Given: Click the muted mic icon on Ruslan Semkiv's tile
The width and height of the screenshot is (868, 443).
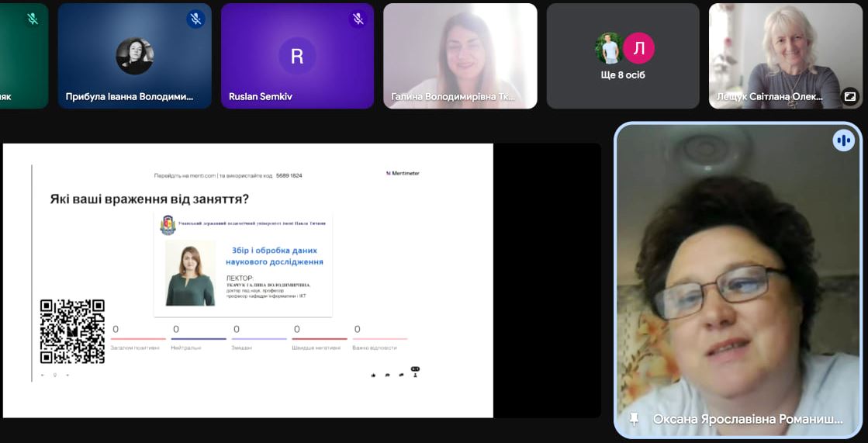Looking at the screenshot, I should pos(358,19).
